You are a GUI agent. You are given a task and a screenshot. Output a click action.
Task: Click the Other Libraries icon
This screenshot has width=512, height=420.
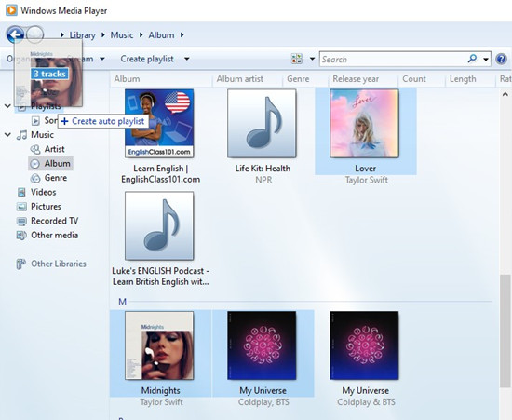(x=20, y=264)
